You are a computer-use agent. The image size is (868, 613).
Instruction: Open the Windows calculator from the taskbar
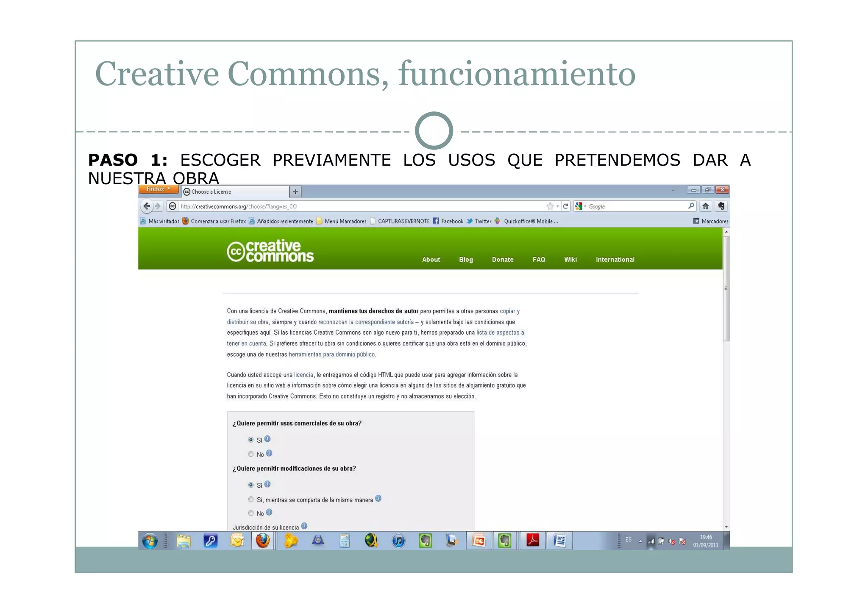(345, 540)
